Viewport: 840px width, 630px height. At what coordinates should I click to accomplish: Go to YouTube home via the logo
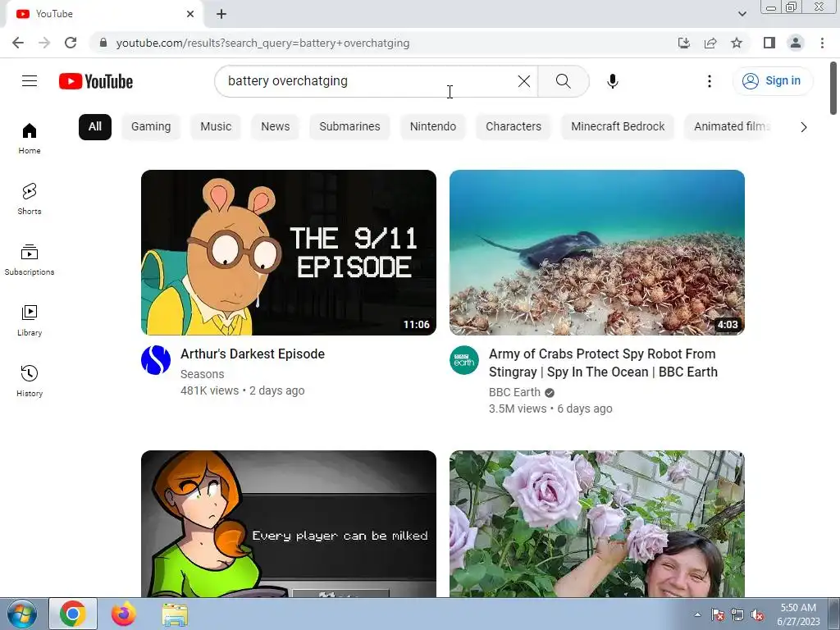pos(96,81)
